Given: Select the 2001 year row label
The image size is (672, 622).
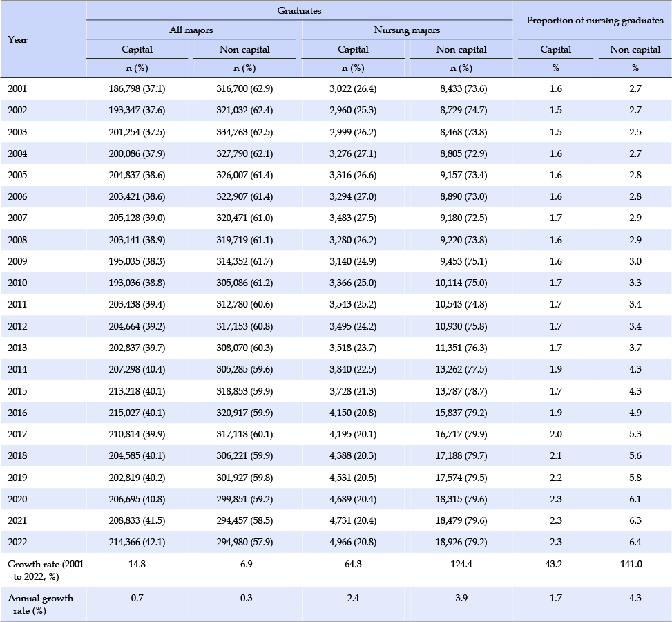Looking at the screenshot, I should [17, 88].
